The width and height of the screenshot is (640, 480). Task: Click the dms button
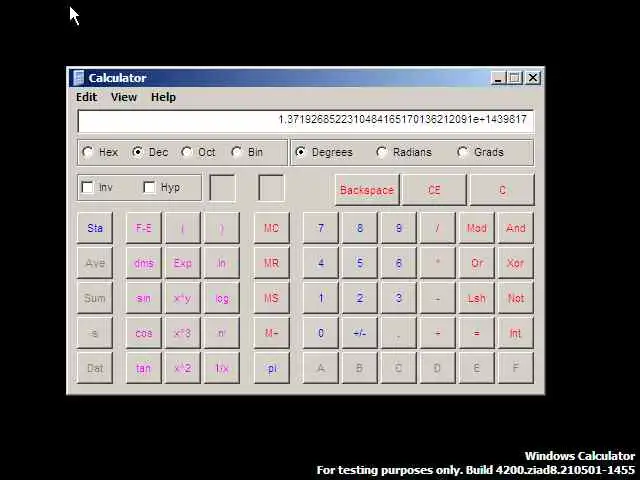[x=144, y=263]
